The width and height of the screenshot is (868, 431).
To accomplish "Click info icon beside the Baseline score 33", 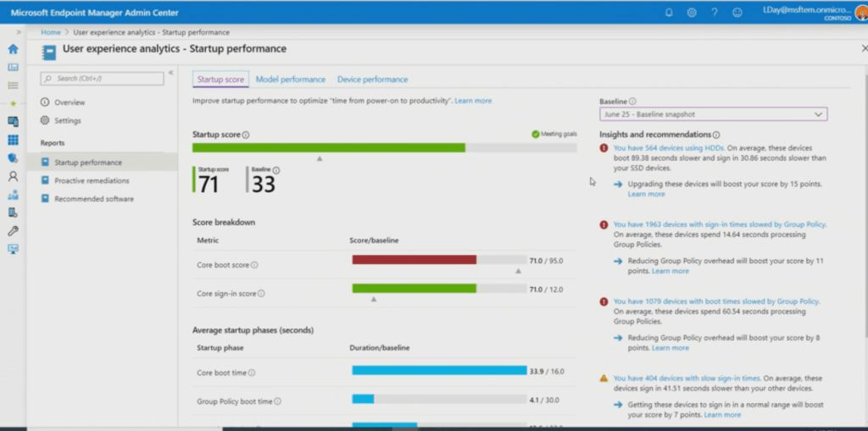I will [275, 170].
